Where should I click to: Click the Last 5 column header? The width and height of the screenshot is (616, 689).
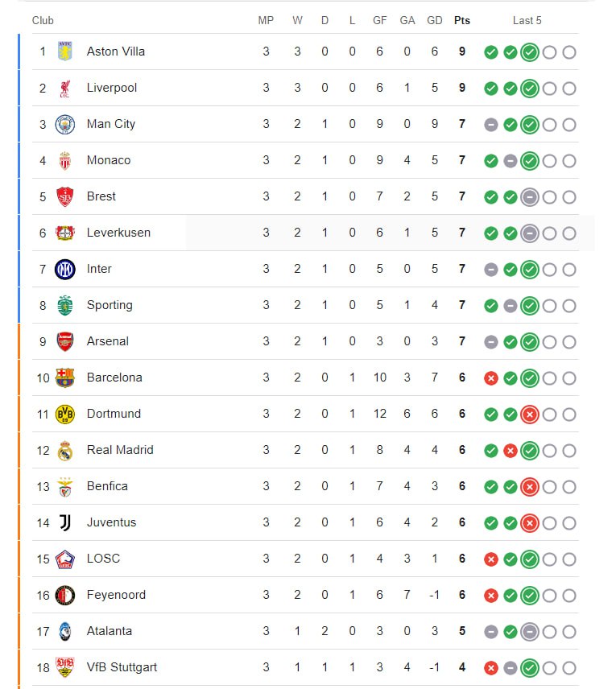click(527, 21)
